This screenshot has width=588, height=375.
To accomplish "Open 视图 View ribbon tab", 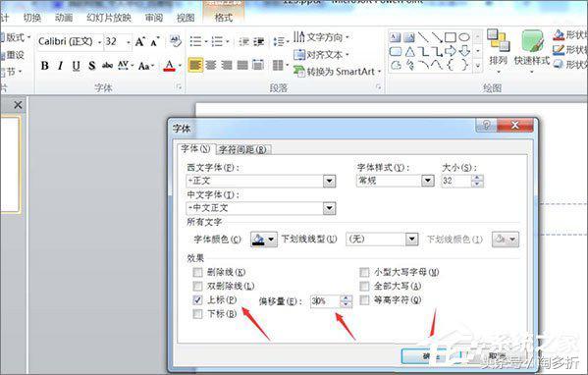I will pyautogui.click(x=186, y=18).
